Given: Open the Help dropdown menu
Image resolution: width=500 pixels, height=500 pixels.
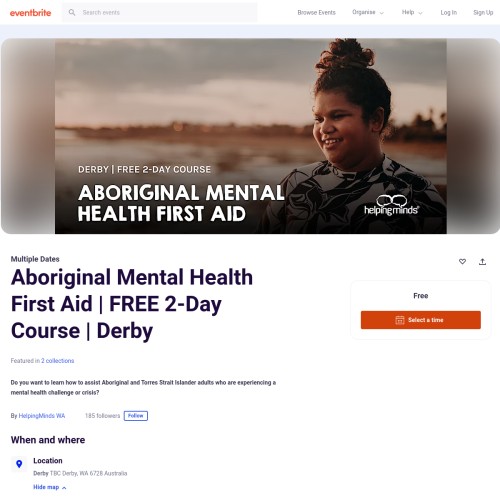Looking at the screenshot, I should 412,12.
